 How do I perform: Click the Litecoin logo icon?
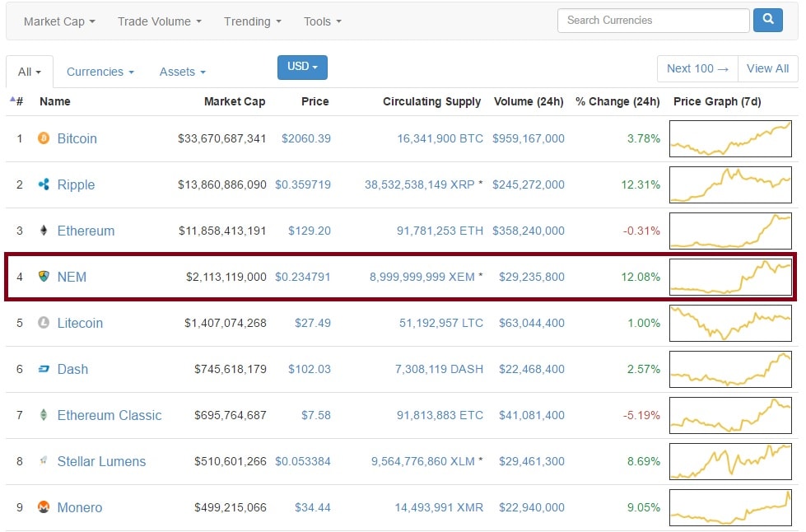click(44, 323)
